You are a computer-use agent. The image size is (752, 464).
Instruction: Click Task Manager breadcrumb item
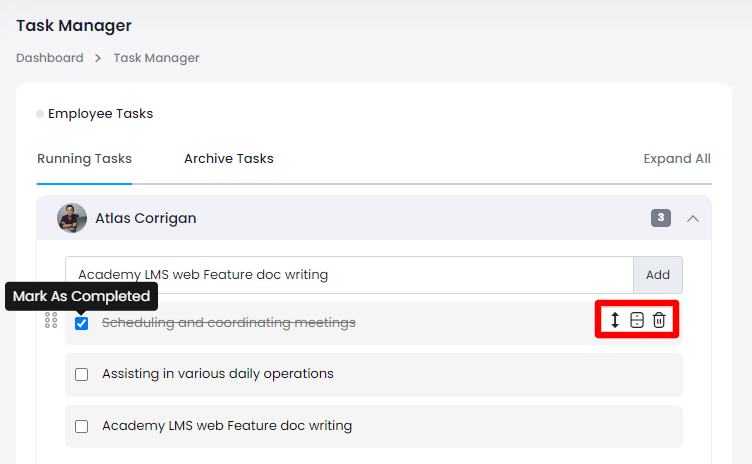(156, 58)
